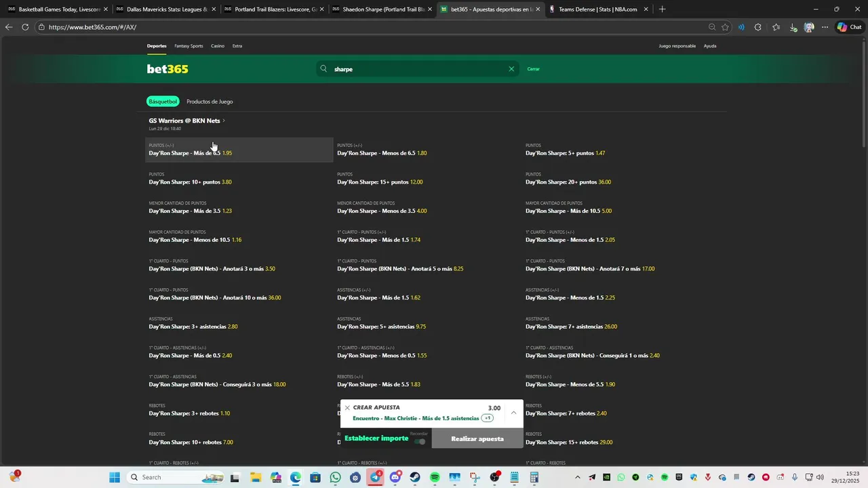The width and height of the screenshot is (868, 488).
Task: Open browser zoom magnifier icon in address bar
Action: [712, 27]
